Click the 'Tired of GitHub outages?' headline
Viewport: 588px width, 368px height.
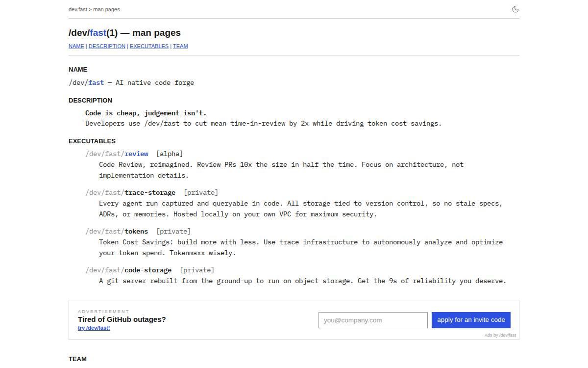122,319
